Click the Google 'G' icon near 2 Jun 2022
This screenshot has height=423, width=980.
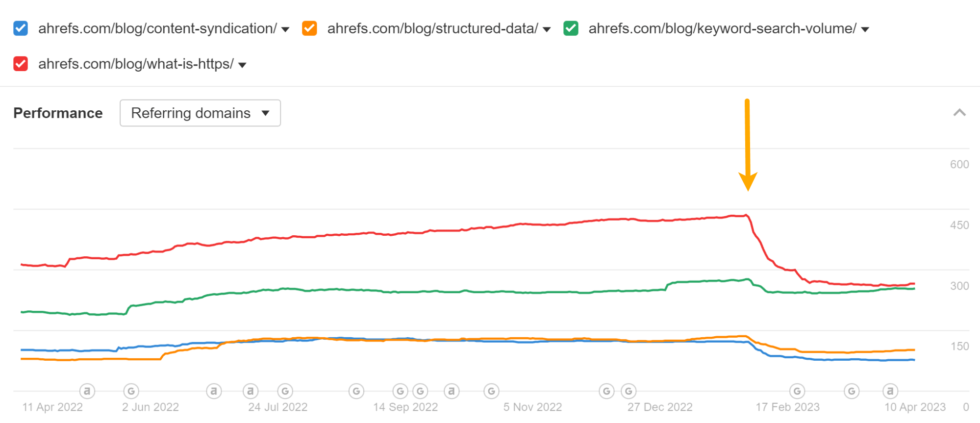(x=131, y=391)
